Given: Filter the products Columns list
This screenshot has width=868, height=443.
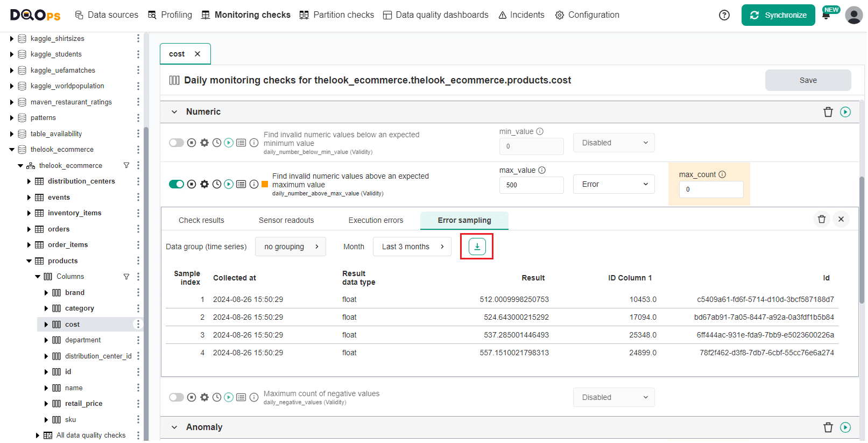Looking at the screenshot, I should 126,277.
